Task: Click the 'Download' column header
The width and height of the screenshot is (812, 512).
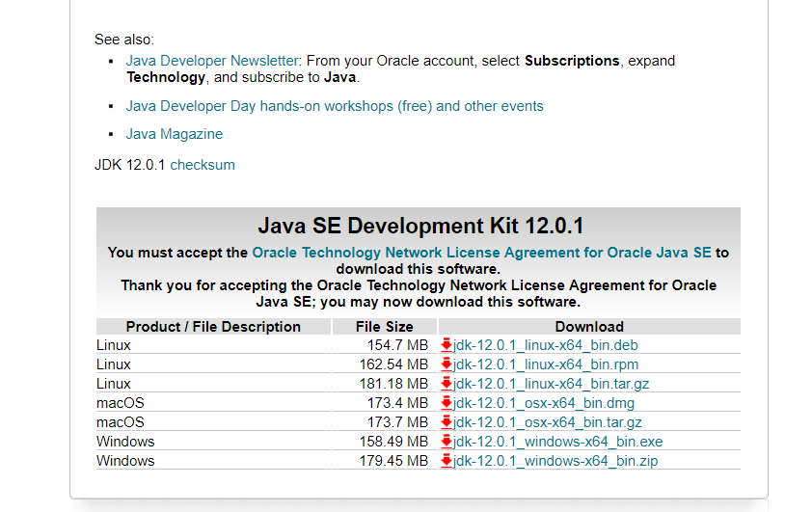Action: (589, 327)
